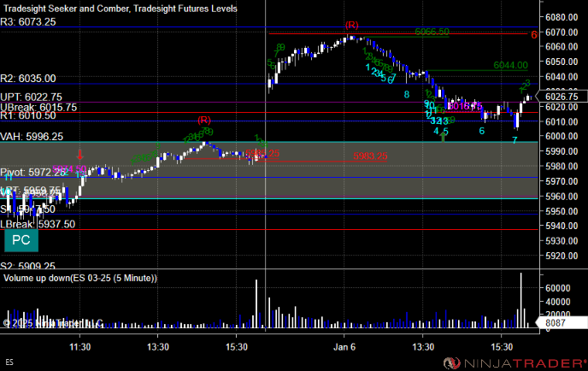Click the green 6044.00 price label

click(x=511, y=65)
